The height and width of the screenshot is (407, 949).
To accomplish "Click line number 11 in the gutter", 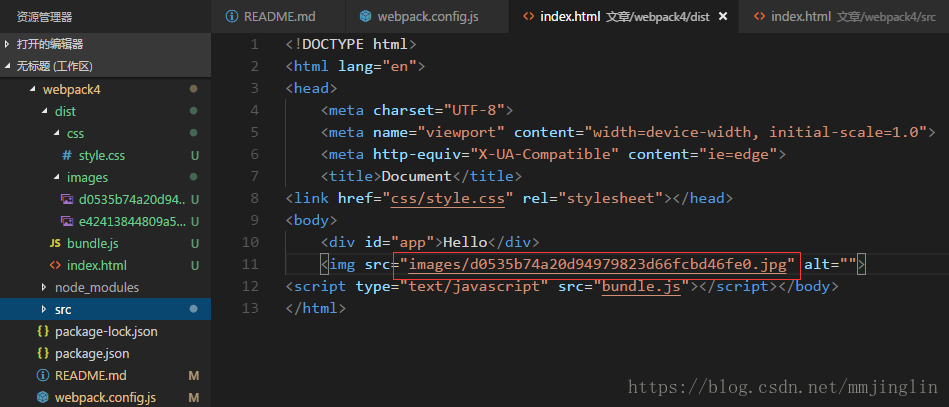I will click(x=250, y=264).
